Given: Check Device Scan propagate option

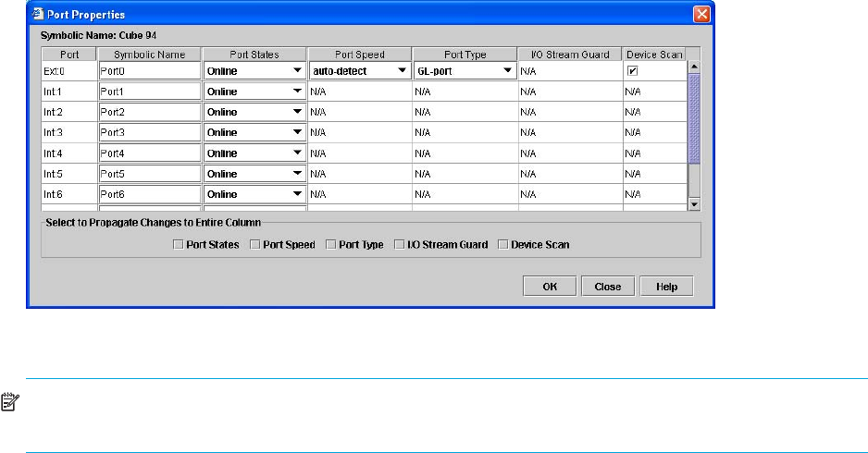Looking at the screenshot, I should tap(503, 245).
